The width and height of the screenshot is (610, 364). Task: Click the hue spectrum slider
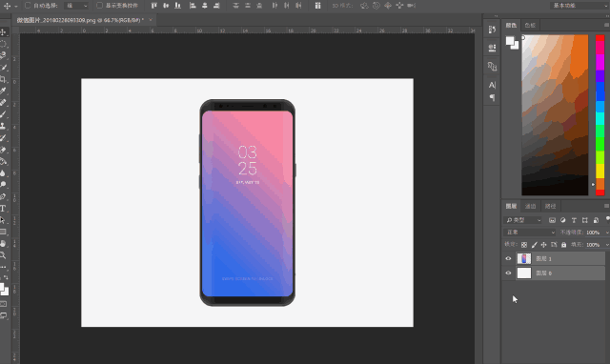click(600, 115)
